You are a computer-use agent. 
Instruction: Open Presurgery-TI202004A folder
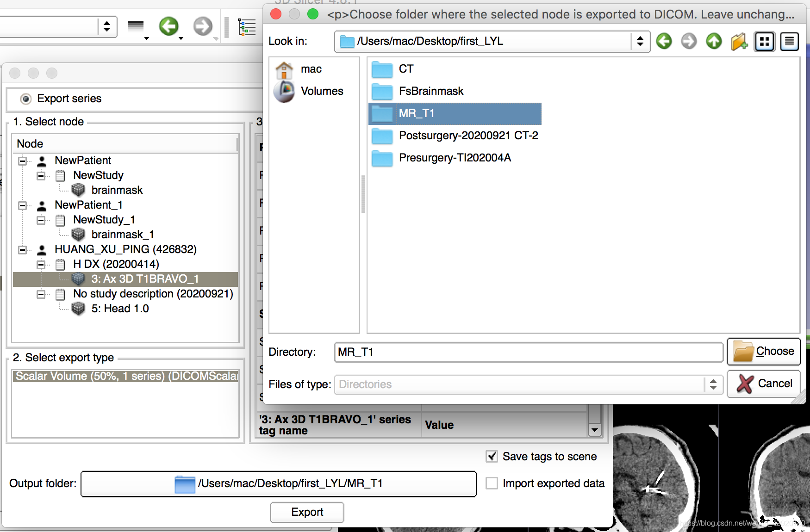coord(441,158)
